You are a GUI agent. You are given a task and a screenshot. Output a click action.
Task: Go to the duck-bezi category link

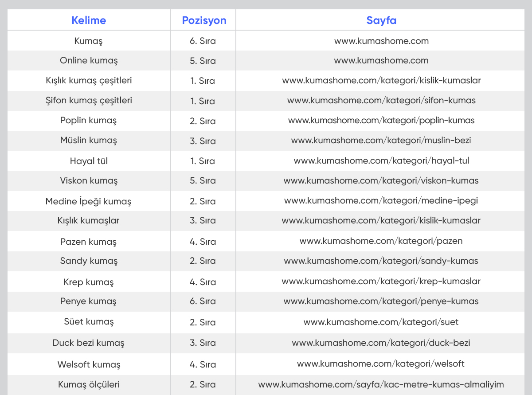click(x=381, y=343)
